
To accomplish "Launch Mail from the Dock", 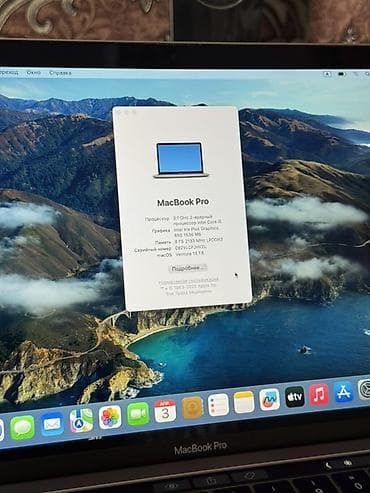I will [52, 424].
